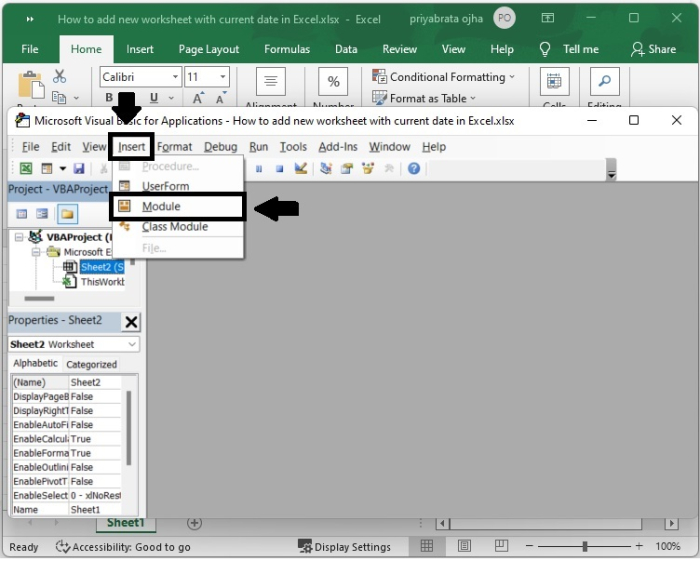This screenshot has height=561, width=700.
Task: Click View Object icon in Project pane
Action: (42, 214)
